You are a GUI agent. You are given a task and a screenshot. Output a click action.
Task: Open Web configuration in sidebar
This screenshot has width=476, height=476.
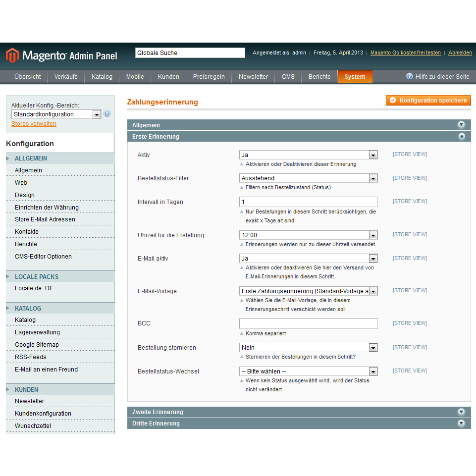[60, 182]
